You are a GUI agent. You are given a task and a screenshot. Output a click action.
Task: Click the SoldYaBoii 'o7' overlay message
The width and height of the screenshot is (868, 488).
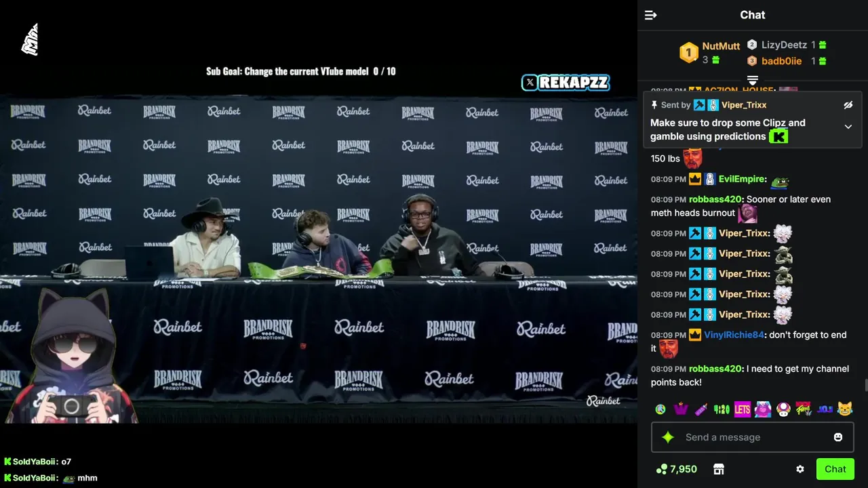tap(37, 462)
